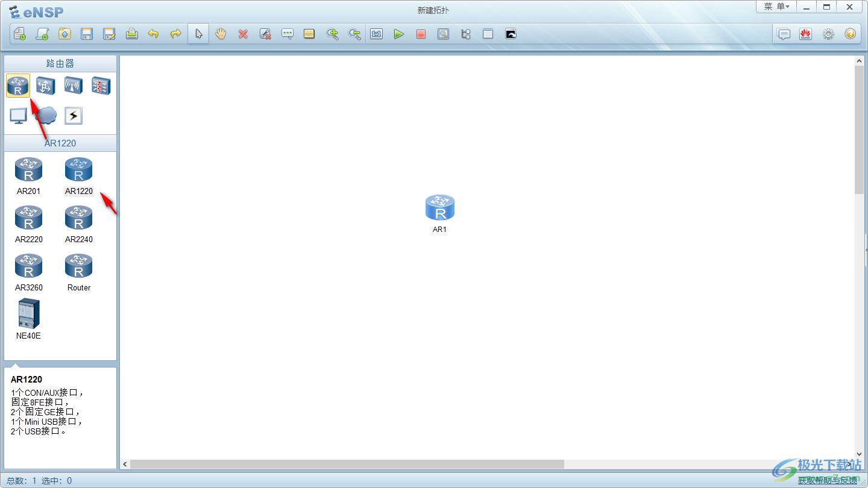Screen dimensions: 868x488
Task: Click the 固定8FE接口 description line
Action: (x=40, y=402)
